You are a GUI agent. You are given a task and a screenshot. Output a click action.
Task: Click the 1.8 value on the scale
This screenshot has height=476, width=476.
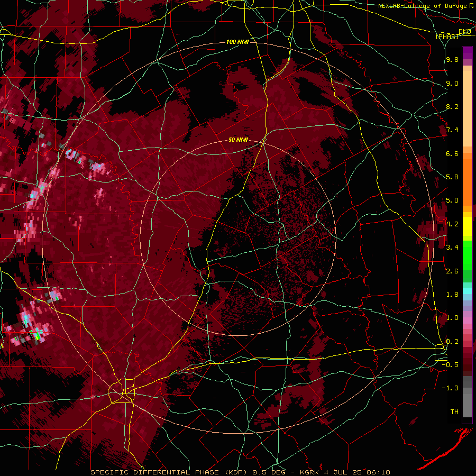[452, 295]
